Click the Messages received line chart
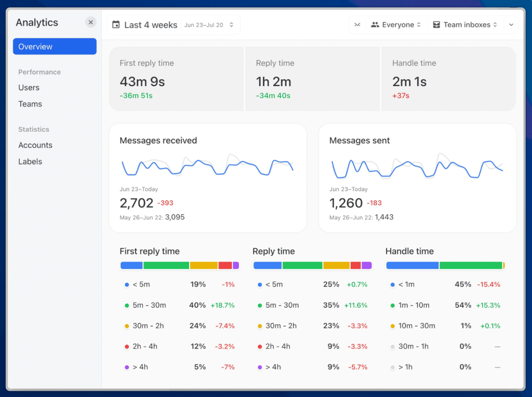This screenshot has width=532, height=397. (x=207, y=165)
